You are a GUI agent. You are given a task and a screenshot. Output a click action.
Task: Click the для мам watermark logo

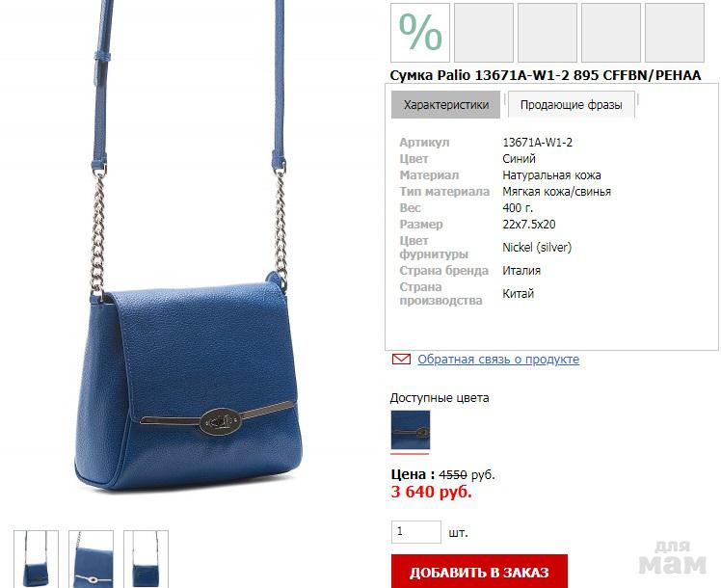point(672,558)
